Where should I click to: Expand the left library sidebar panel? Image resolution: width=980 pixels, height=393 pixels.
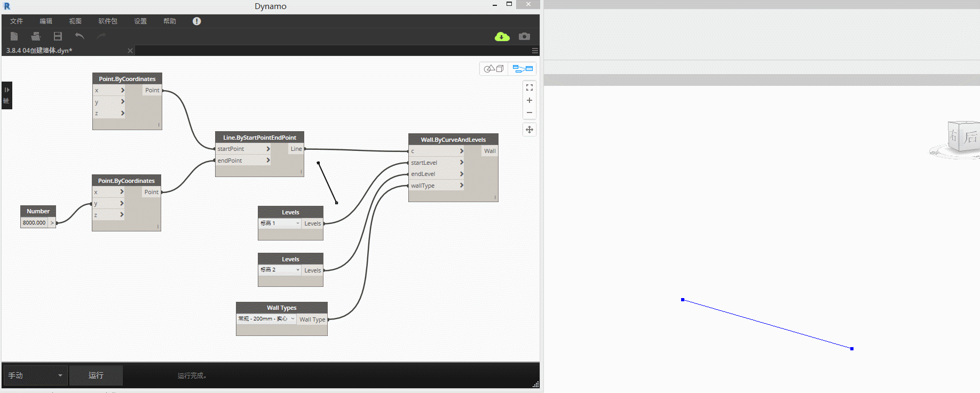click(6, 95)
